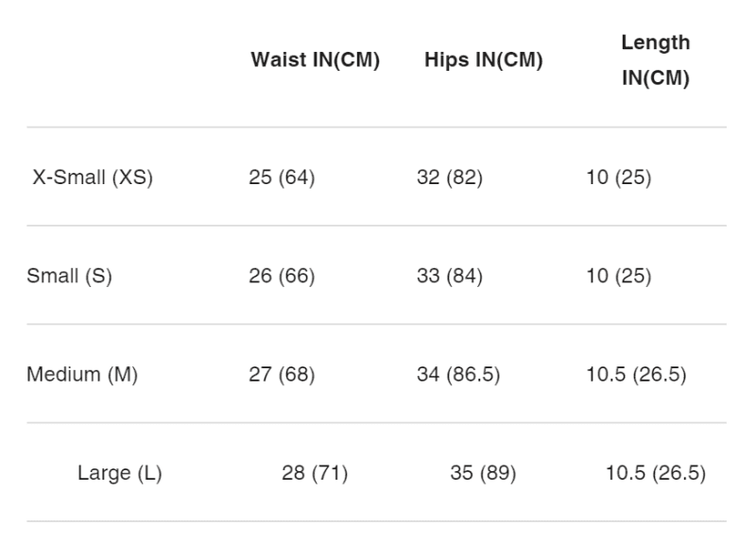756x542 pixels.
Task: Select the Large (L) row label
Action: (x=120, y=473)
